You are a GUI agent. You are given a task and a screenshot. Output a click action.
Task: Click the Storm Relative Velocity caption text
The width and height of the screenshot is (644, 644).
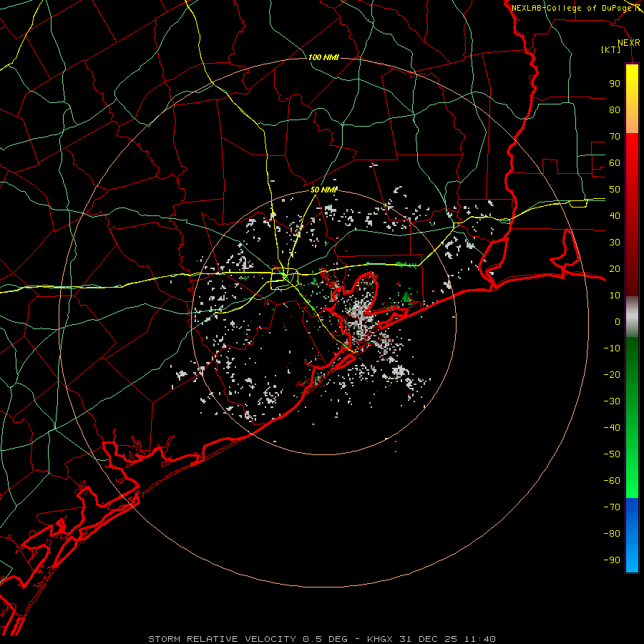point(222,639)
